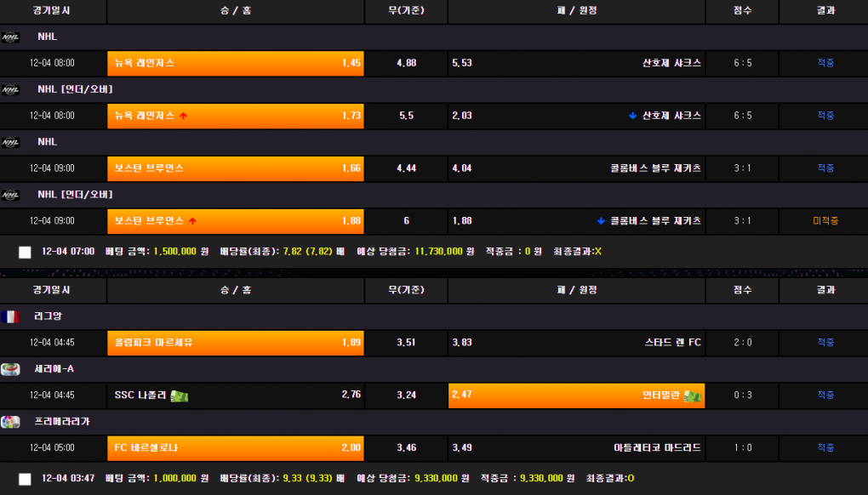Select the FC 바르셀로나 home win cell at 2.00

click(236, 448)
